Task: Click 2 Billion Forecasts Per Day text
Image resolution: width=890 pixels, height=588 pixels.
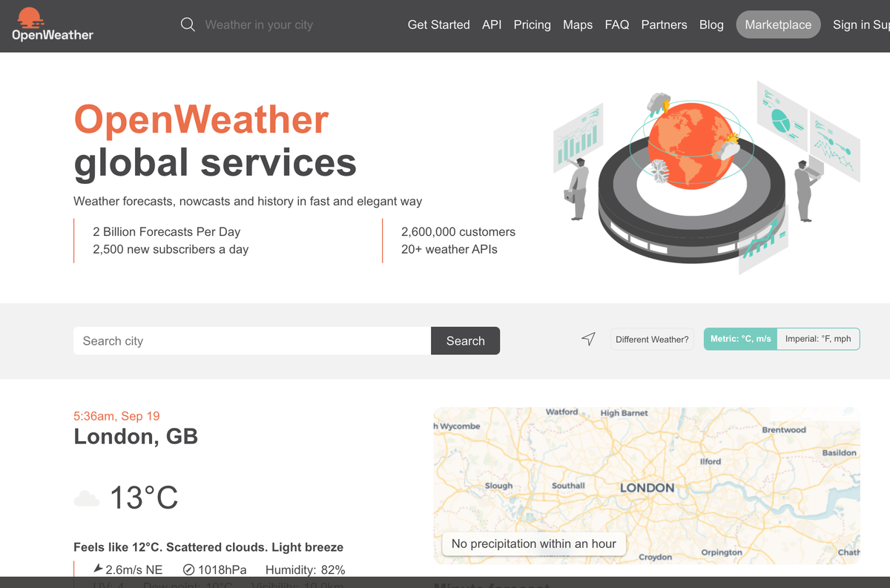Action: 167,231
